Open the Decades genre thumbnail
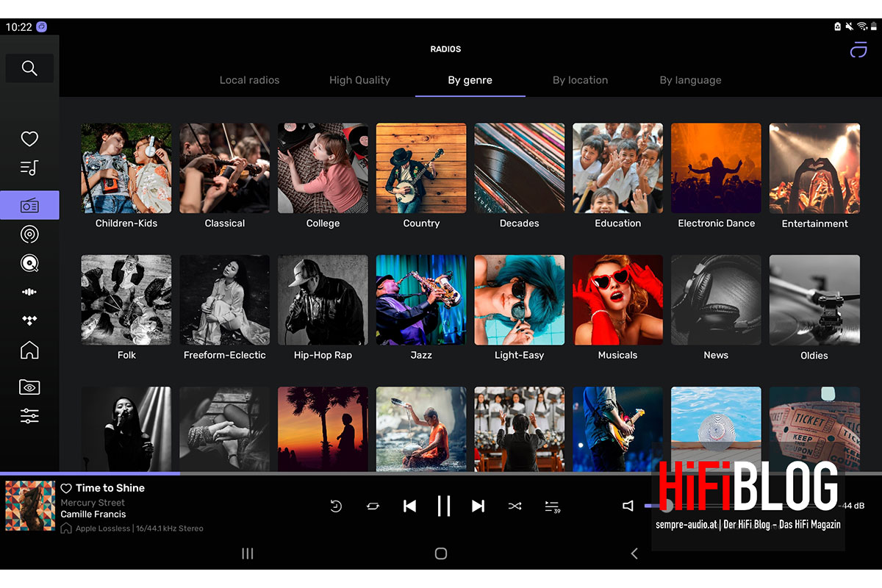Screen dimensions: 882x588 tap(520, 168)
